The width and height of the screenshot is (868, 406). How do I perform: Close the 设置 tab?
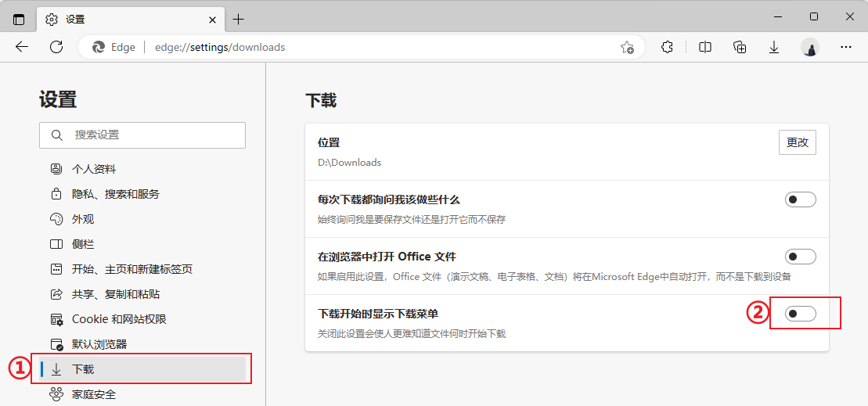[212, 19]
